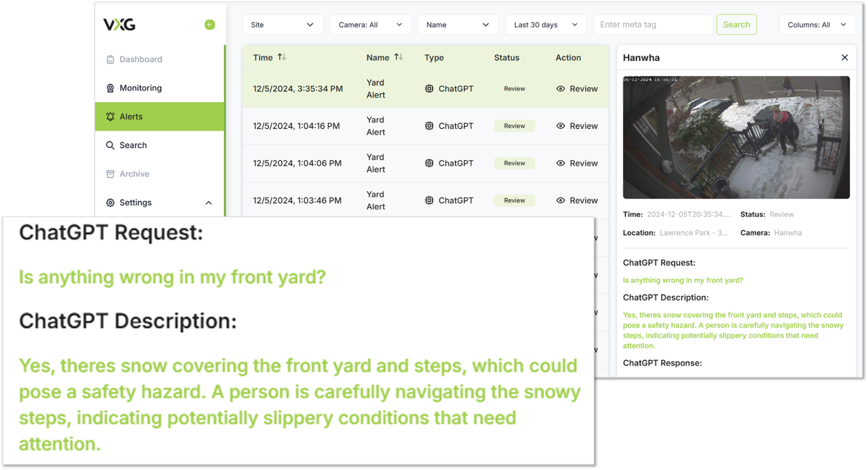Click the VXG logo
Screen dimensions: 868x470
pyautogui.click(x=119, y=24)
